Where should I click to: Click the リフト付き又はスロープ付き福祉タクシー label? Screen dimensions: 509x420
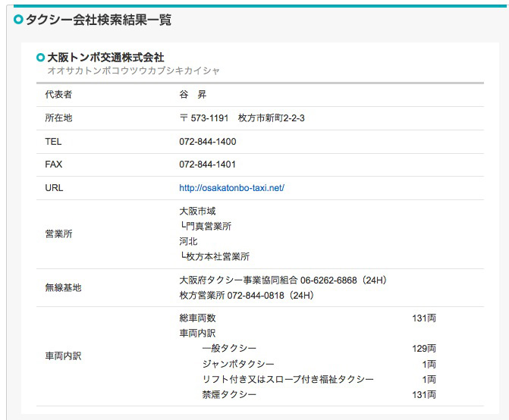point(288,379)
